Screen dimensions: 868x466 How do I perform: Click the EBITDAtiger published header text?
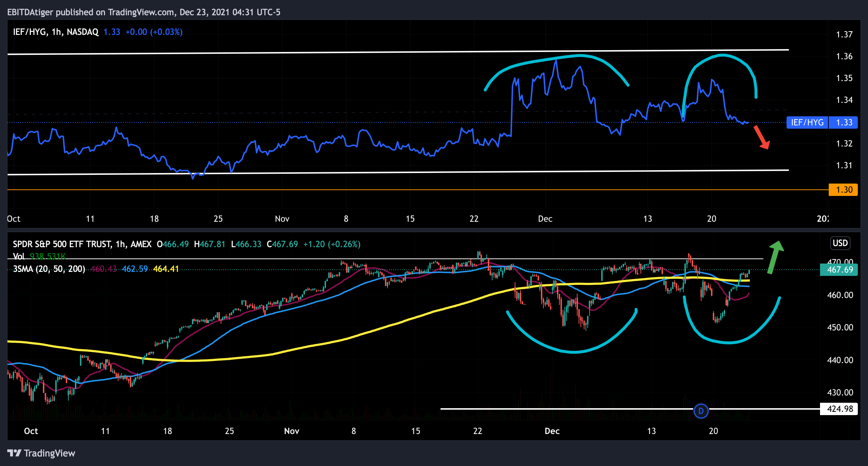click(x=144, y=12)
